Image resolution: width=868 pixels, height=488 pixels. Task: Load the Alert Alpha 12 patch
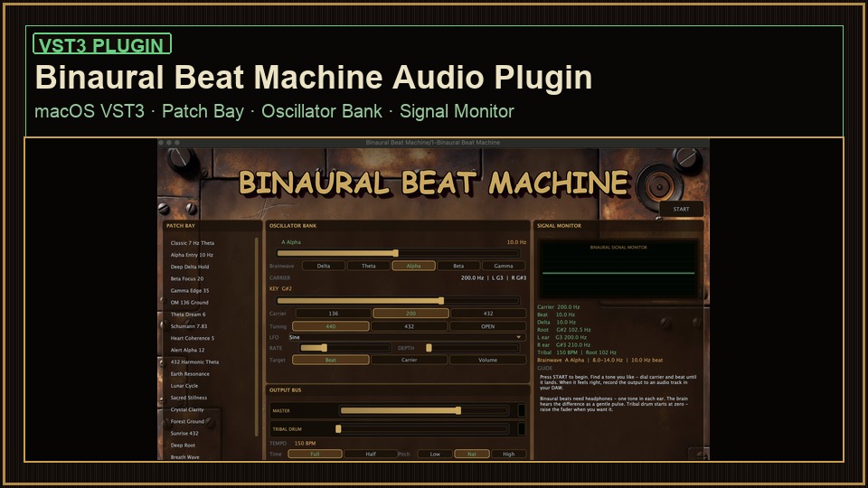click(187, 351)
